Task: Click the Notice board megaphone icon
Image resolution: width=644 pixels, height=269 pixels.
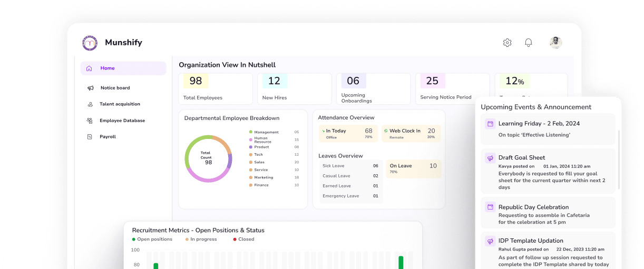Action: click(x=91, y=88)
